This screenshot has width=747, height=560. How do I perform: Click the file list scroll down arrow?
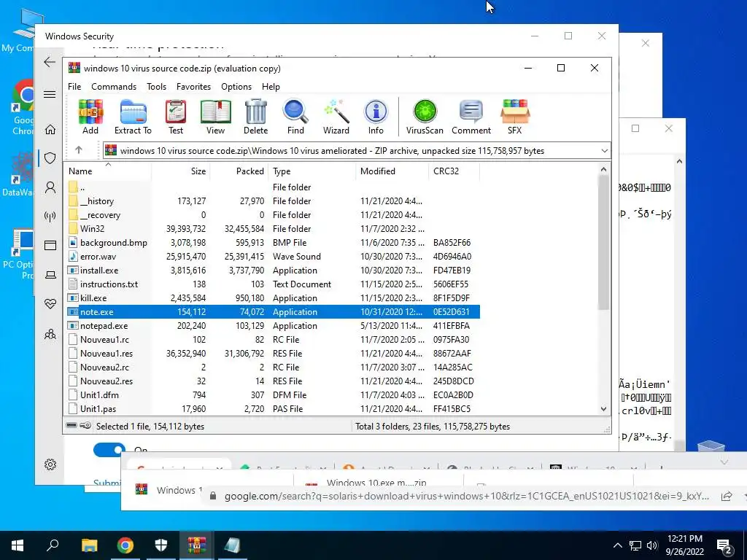click(603, 408)
